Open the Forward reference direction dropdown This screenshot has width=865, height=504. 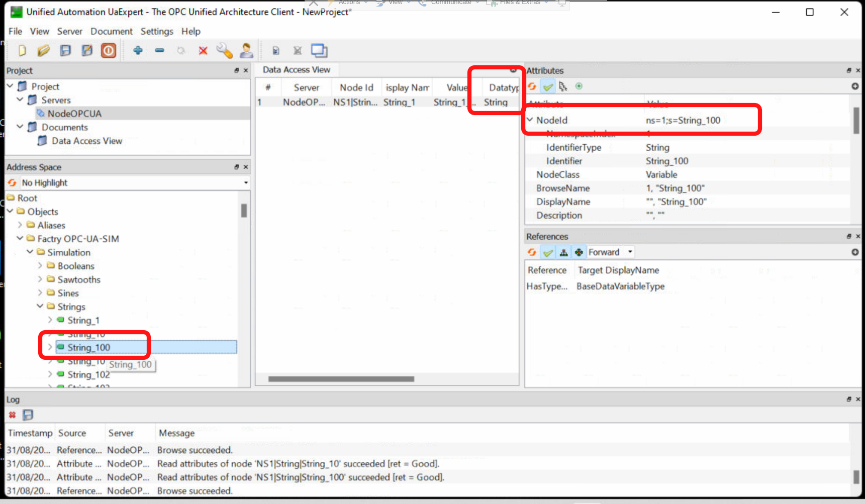610,252
